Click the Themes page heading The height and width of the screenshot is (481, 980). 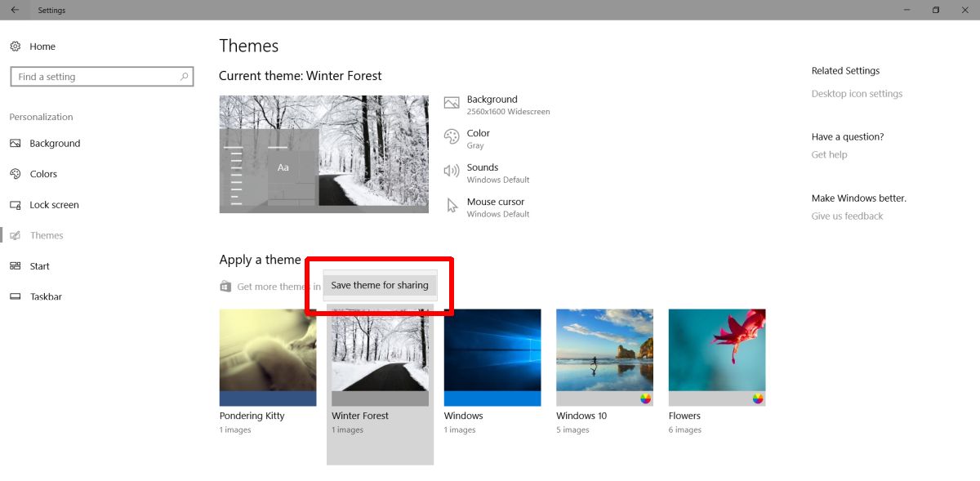(249, 46)
